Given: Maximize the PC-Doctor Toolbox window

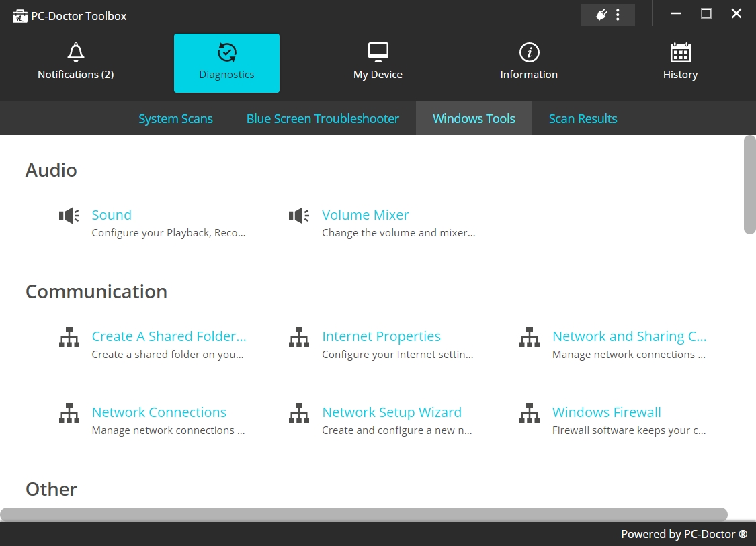Looking at the screenshot, I should point(706,14).
